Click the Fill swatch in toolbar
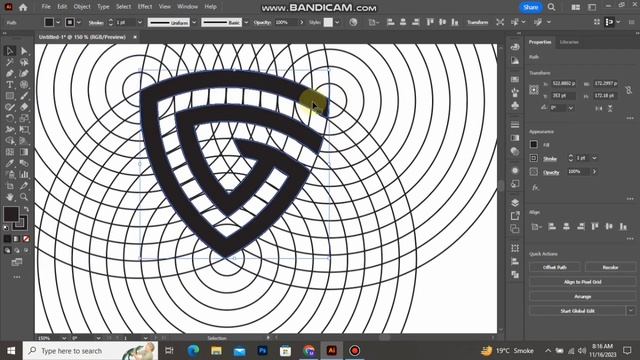 click(11, 214)
